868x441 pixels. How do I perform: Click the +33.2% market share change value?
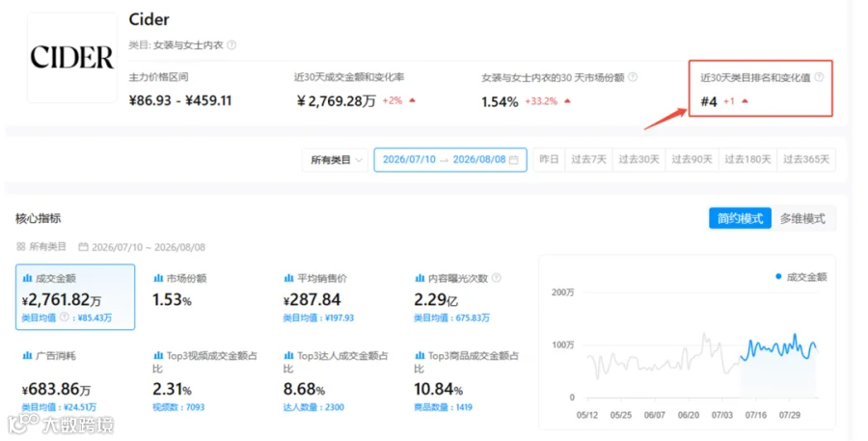pos(541,101)
